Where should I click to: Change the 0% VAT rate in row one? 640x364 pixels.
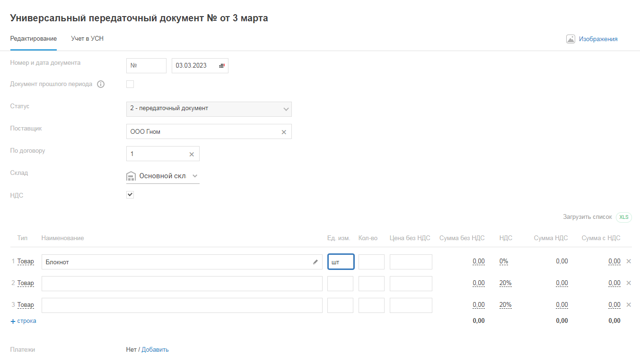click(503, 261)
